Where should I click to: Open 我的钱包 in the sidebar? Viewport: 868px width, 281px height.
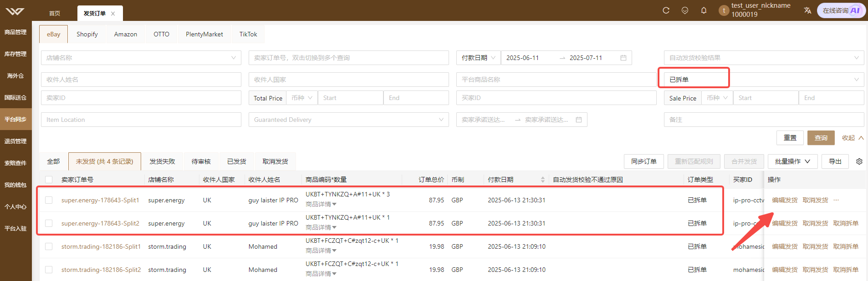tap(15, 185)
